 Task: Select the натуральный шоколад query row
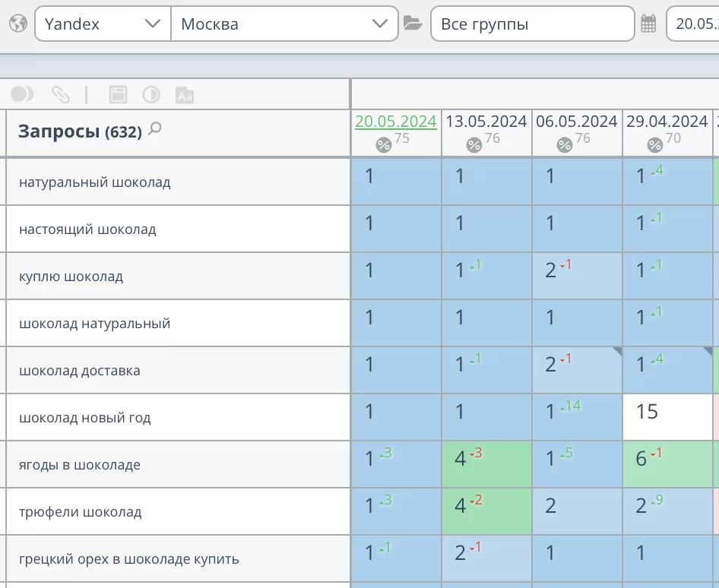(x=95, y=182)
